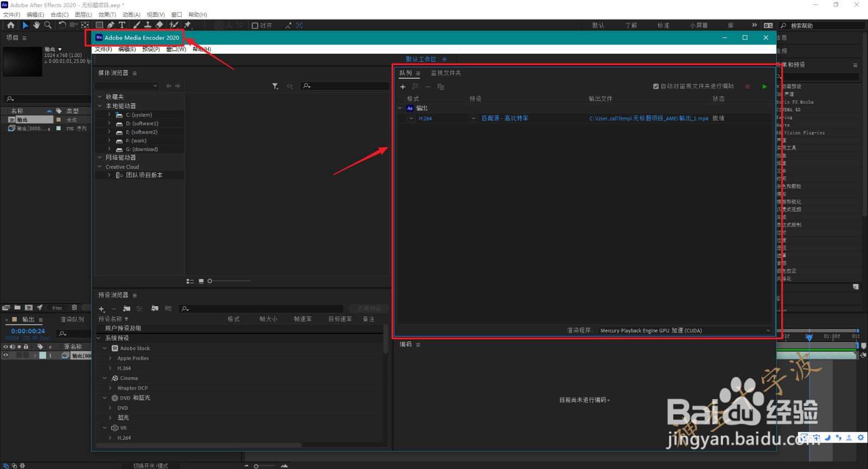The width and height of the screenshot is (868, 469).
Task: Click After Effects search help field
Action: point(822,26)
